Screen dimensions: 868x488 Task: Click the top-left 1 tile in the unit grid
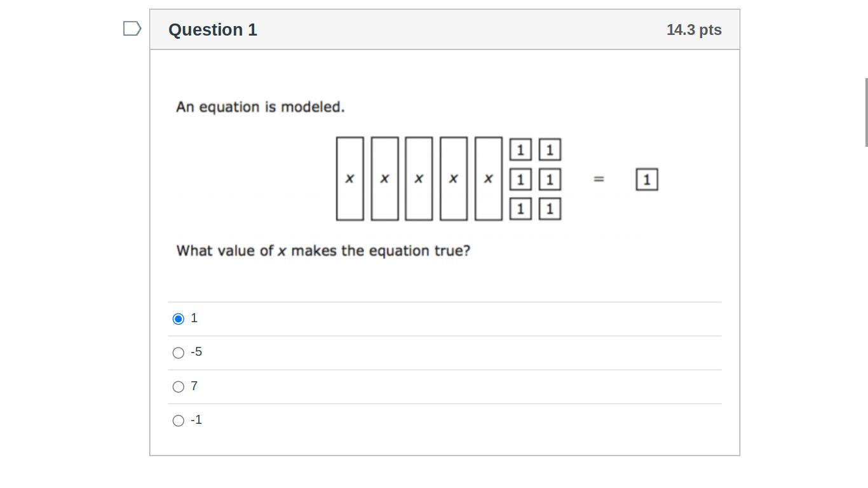tap(520, 150)
